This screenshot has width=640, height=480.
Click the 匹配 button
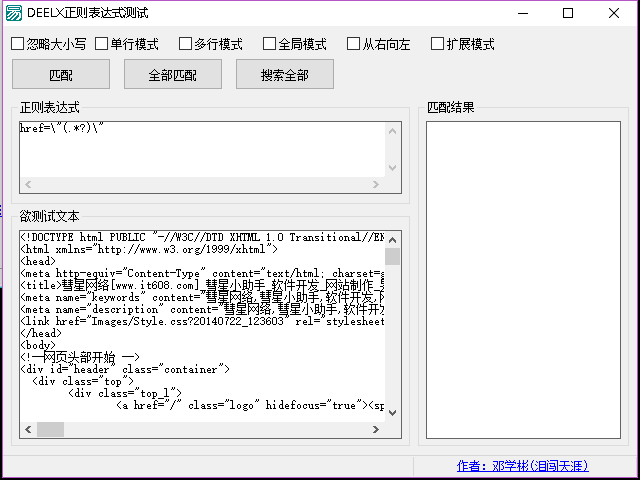[x=61, y=74]
